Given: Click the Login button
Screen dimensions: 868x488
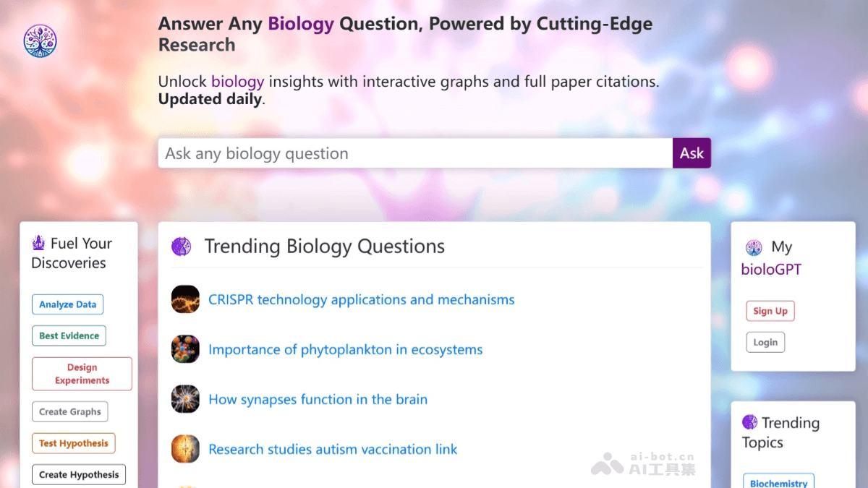Looking at the screenshot, I should point(765,342).
